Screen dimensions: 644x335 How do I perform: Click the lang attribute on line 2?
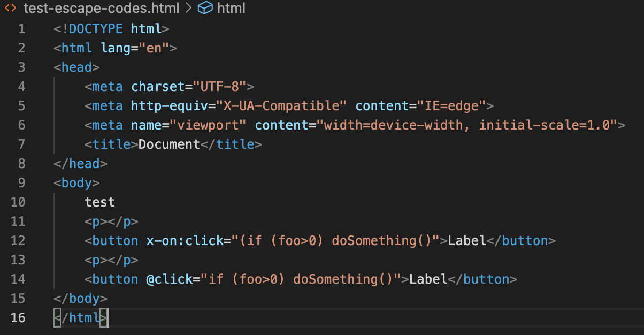[x=116, y=48]
